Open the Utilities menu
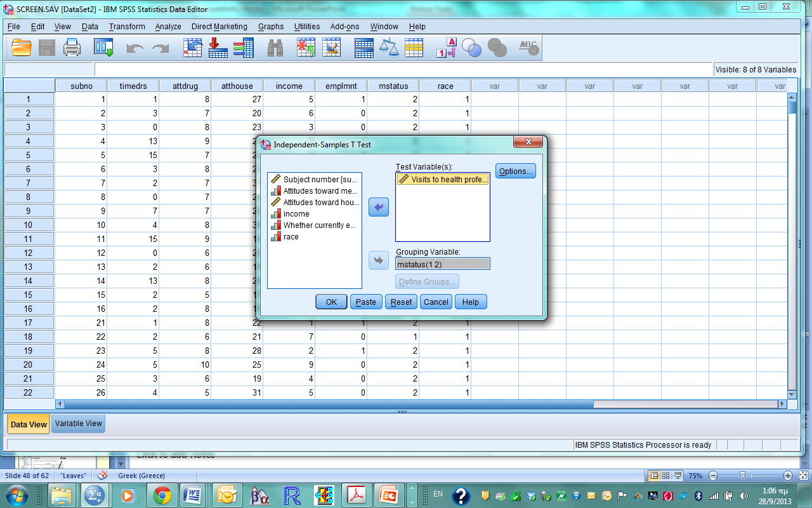The height and width of the screenshot is (508, 812). click(x=307, y=27)
